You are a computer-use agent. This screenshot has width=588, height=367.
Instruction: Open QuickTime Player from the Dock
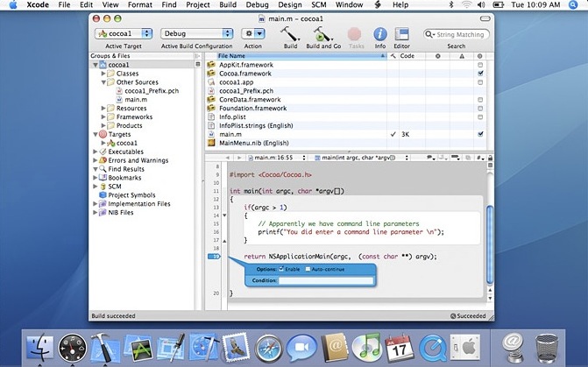click(x=432, y=349)
